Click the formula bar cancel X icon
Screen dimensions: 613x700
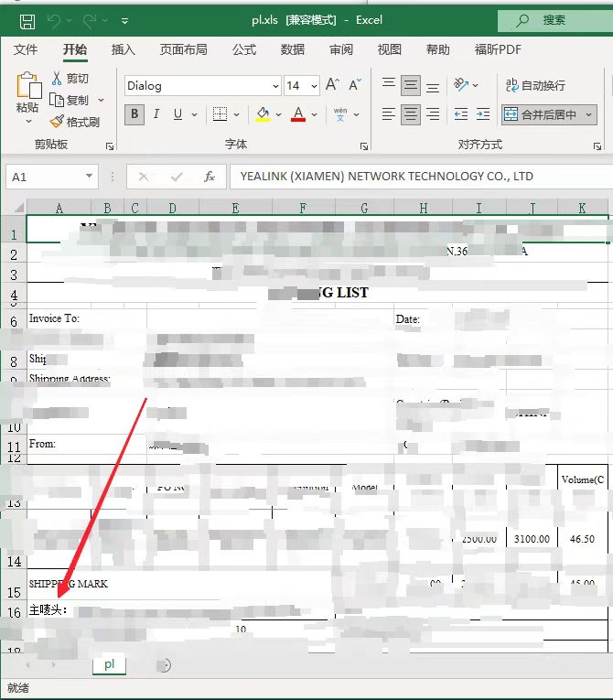[144, 177]
